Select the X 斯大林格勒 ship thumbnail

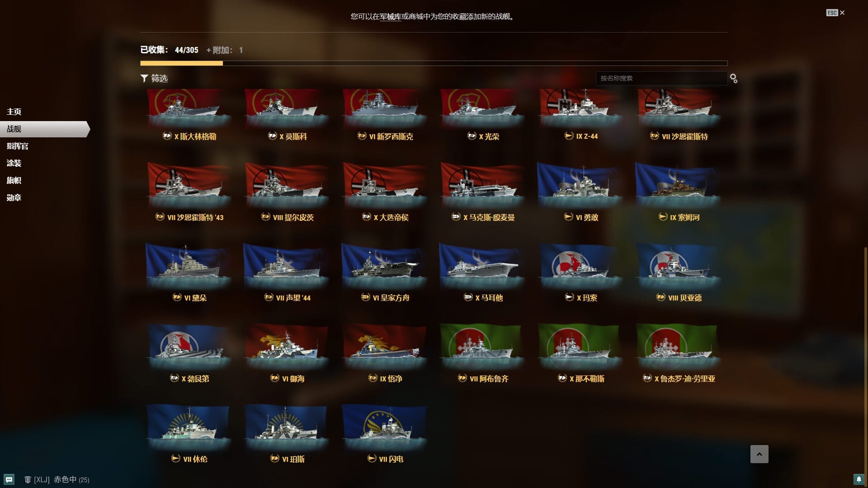tap(189, 108)
